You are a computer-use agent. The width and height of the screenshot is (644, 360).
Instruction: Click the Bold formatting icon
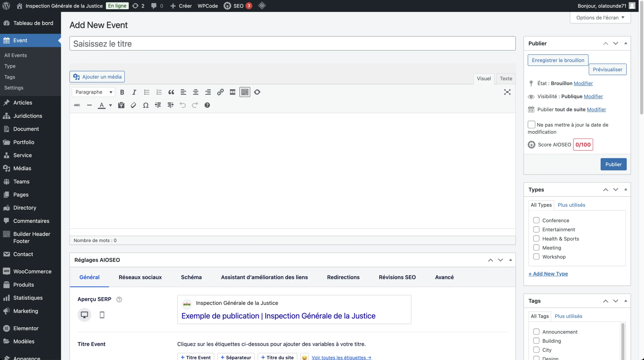coord(122,92)
